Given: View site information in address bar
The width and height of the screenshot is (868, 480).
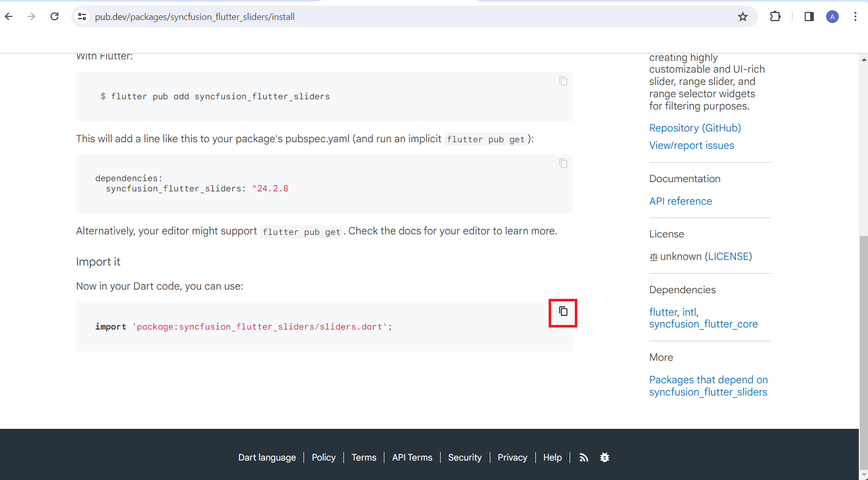Looking at the screenshot, I should point(82,17).
